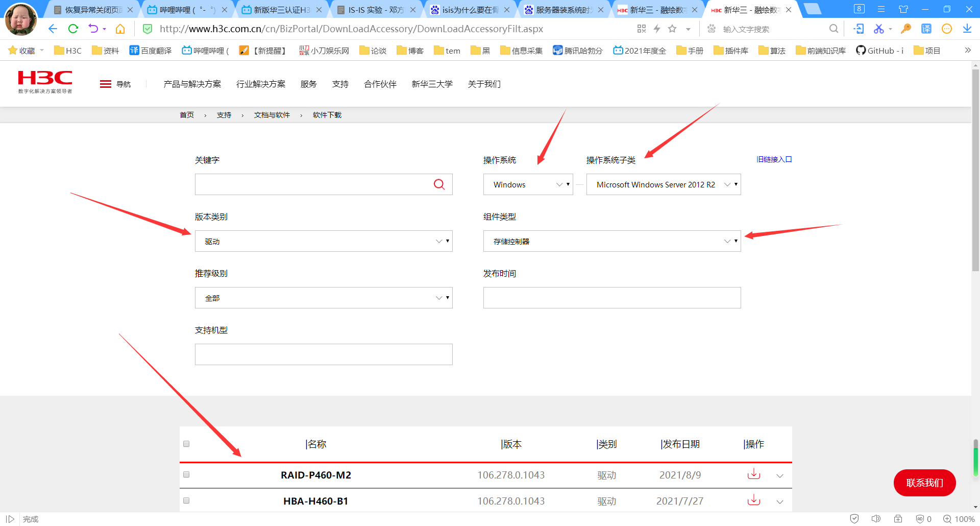980x526 pixels.
Task: Open the H3C bookmarks folder
Action: click(x=68, y=50)
